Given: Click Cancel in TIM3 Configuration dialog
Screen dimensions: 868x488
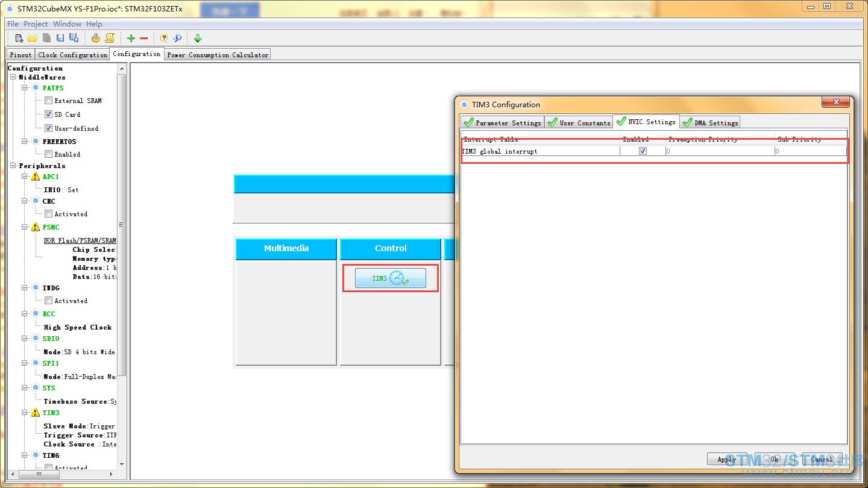Looking at the screenshot, I should [x=822, y=459].
